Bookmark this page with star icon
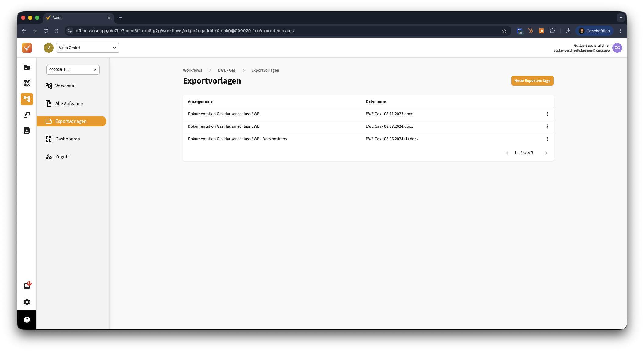The height and width of the screenshot is (352, 644). coord(504,31)
